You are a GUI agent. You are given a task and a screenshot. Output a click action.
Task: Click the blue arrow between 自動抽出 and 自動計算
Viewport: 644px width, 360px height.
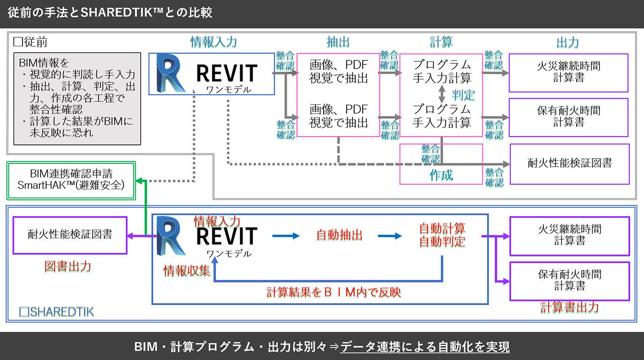391,235
